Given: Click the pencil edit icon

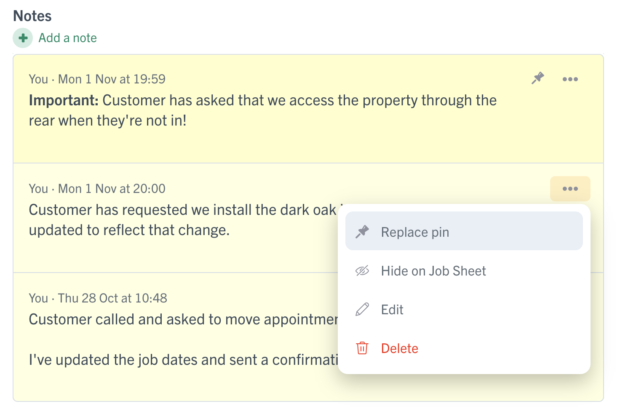Looking at the screenshot, I should [x=362, y=309].
